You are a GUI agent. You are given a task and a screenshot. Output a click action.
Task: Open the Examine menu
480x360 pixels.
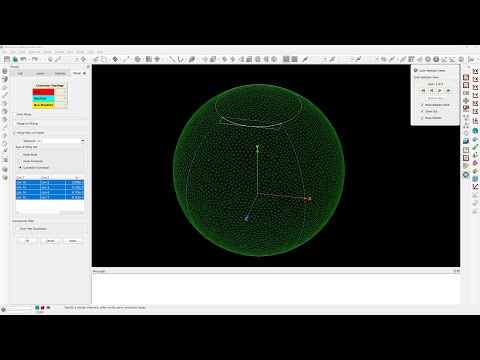[34, 52]
